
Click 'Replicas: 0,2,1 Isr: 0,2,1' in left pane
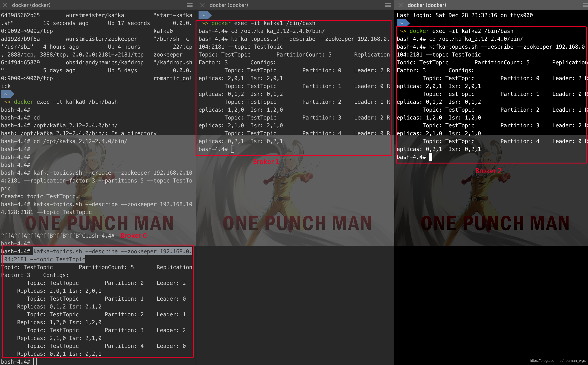(59, 354)
